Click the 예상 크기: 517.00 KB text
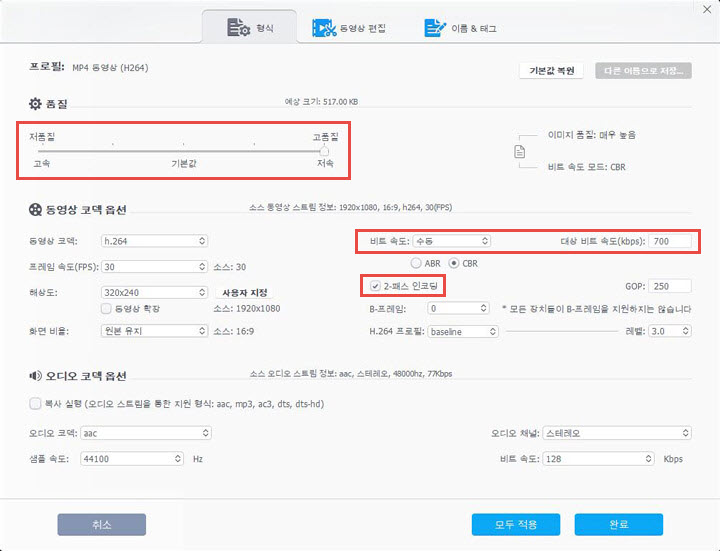 321,101
